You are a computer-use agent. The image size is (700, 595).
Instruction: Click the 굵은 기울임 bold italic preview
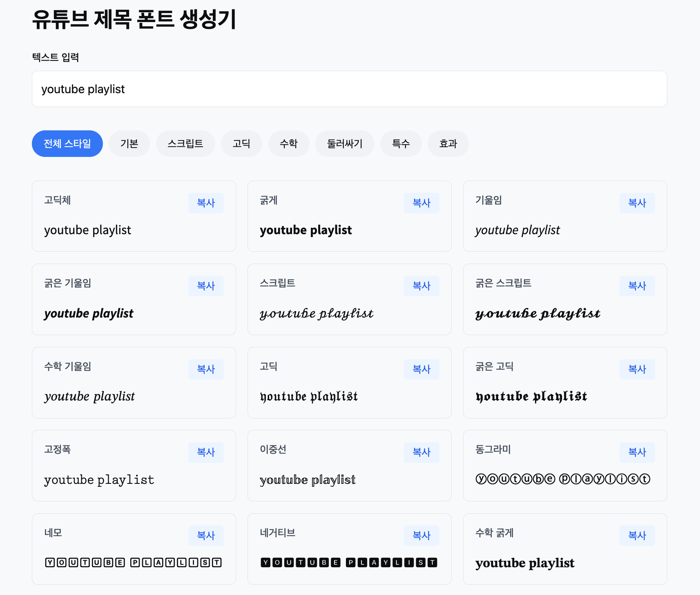point(89,314)
